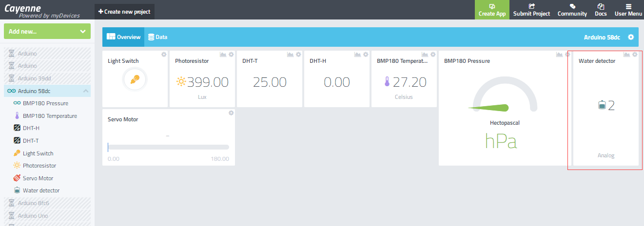Open settings gear on DHT-H widget
The image size is (644, 226).
366,55
